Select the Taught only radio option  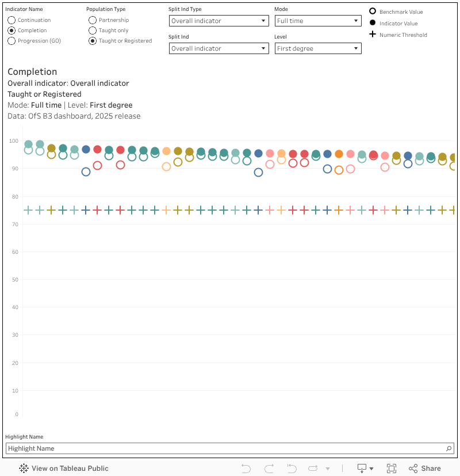[x=93, y=31]
